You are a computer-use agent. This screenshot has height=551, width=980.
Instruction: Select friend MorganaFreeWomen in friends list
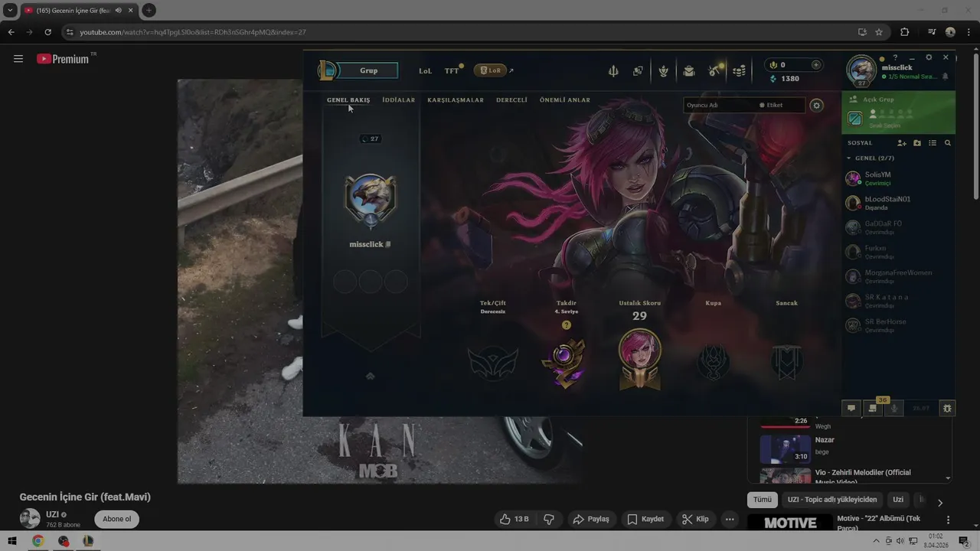pyautogui.click(x=898, y=276)
